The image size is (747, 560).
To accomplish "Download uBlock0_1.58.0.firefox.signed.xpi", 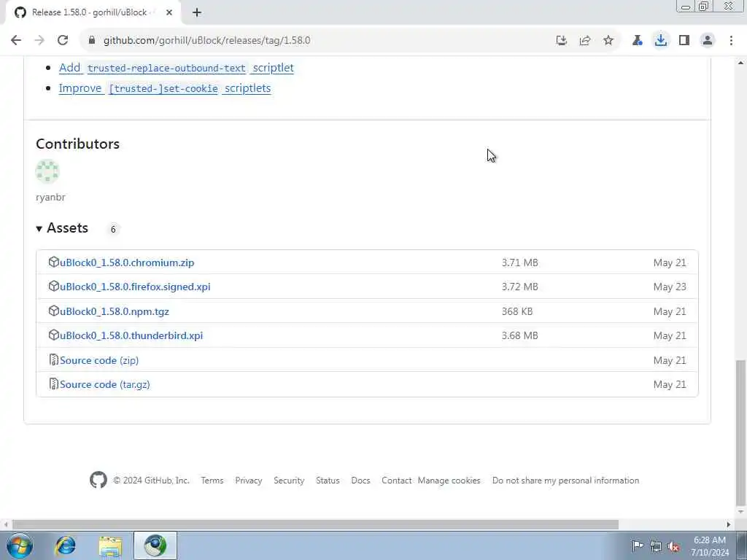I will tap(135, 287).
